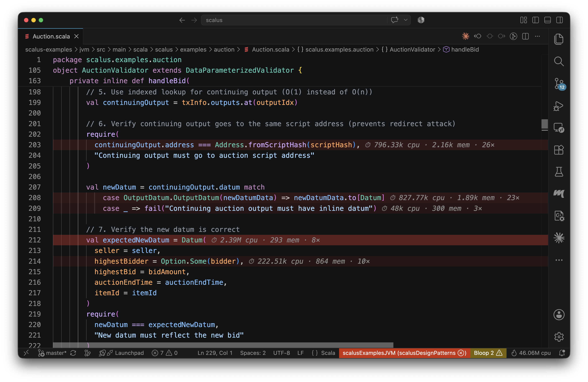Viewport: 588px width, 382px height.
Task: Click handleBid breadcrumb segment
Action: pos(461,49)
